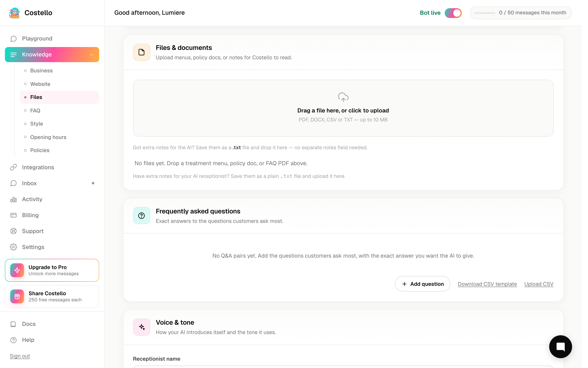Click the Files & documents heading
The height and width of the screenshot is (368, 588).
(184, 48)
